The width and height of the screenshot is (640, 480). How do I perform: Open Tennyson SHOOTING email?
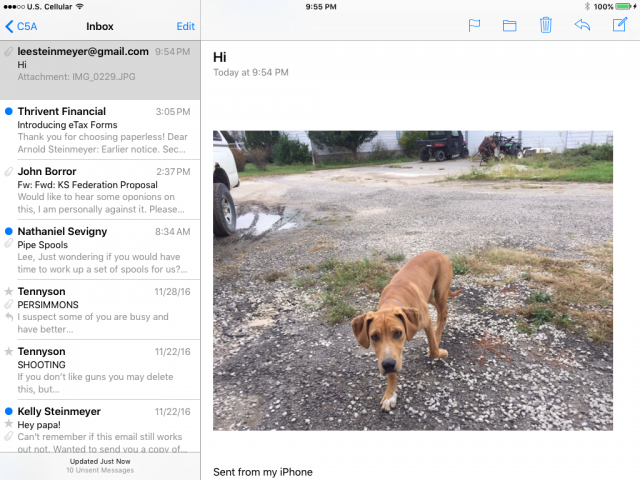(x=100, y=370)
